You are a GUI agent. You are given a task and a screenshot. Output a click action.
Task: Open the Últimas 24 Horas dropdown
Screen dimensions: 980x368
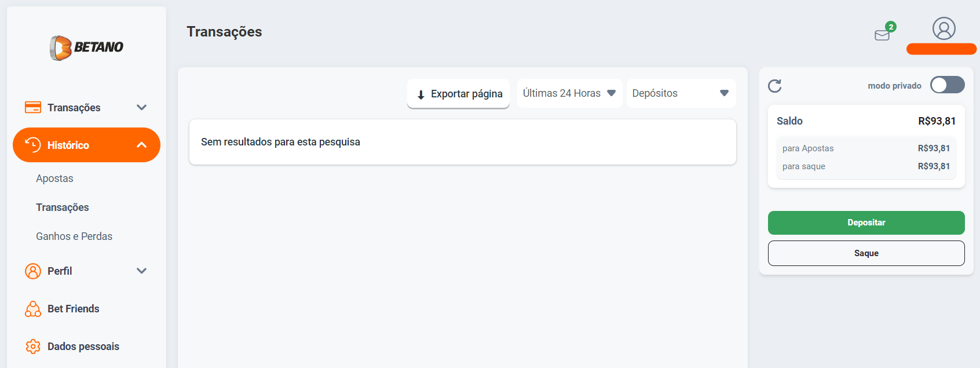click(x=569, y=93)
